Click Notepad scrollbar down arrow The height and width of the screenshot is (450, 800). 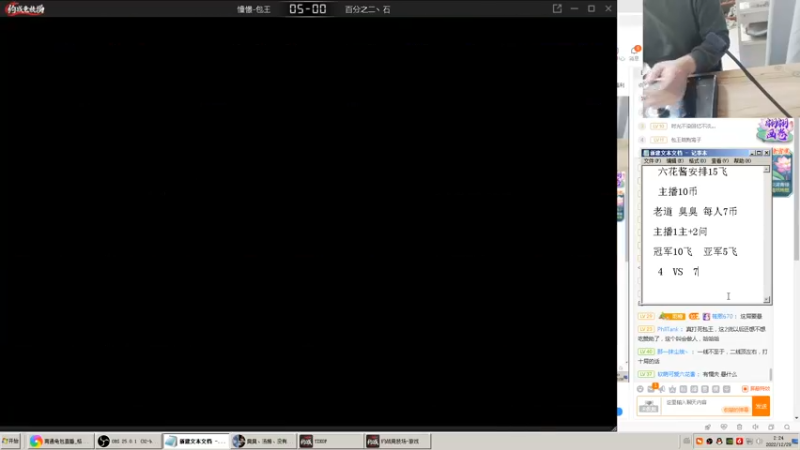pyautogui.click(x=766, y=299)
